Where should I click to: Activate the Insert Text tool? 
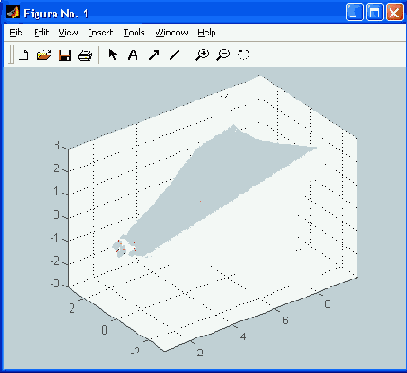[133, 55]
